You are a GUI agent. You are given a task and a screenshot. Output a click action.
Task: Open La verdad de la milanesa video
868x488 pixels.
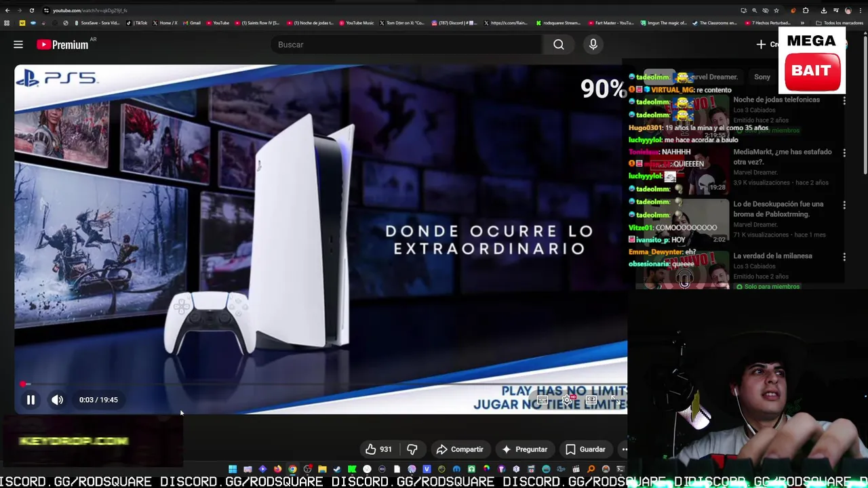(x=772, y=256)
